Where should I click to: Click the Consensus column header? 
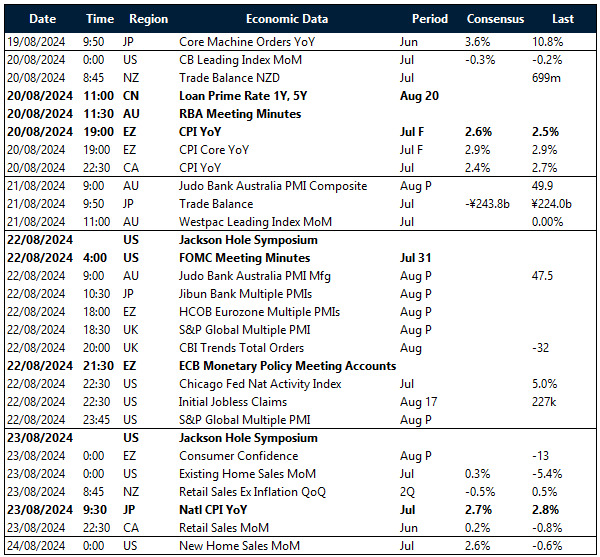pyautogui.click(x=495, y=19)
